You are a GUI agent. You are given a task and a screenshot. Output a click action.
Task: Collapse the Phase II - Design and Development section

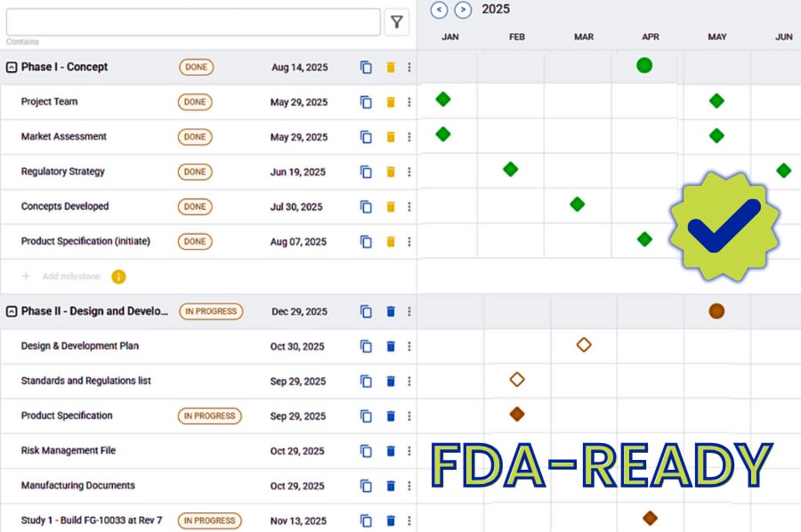10,311
